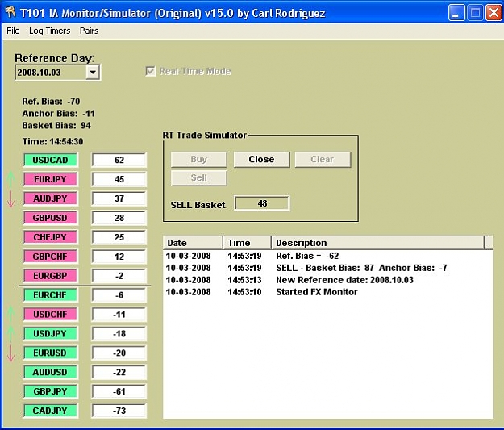This screenshot has height=430, width=504.
Task: Select the GBPUSD pair label
Action: (x=51, y=218)
